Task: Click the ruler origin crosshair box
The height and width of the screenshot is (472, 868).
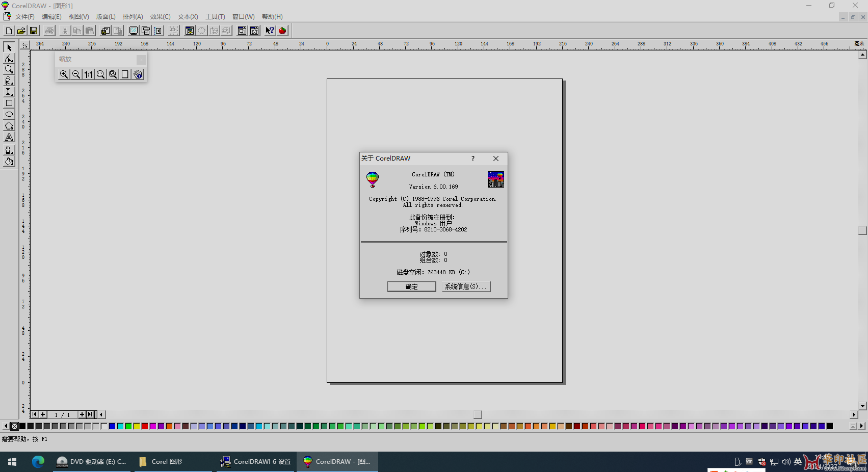Action: point(25,45)
